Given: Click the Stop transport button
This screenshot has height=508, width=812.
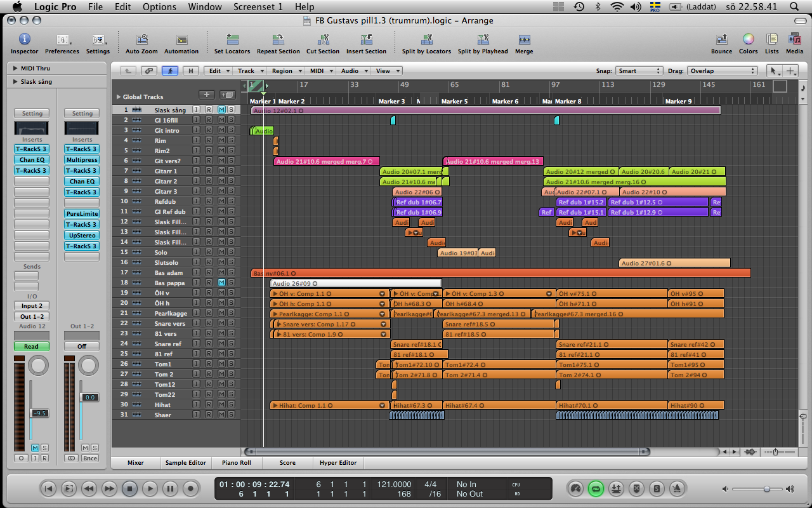Looking at the screenshot, I should (x=129, y=489).
